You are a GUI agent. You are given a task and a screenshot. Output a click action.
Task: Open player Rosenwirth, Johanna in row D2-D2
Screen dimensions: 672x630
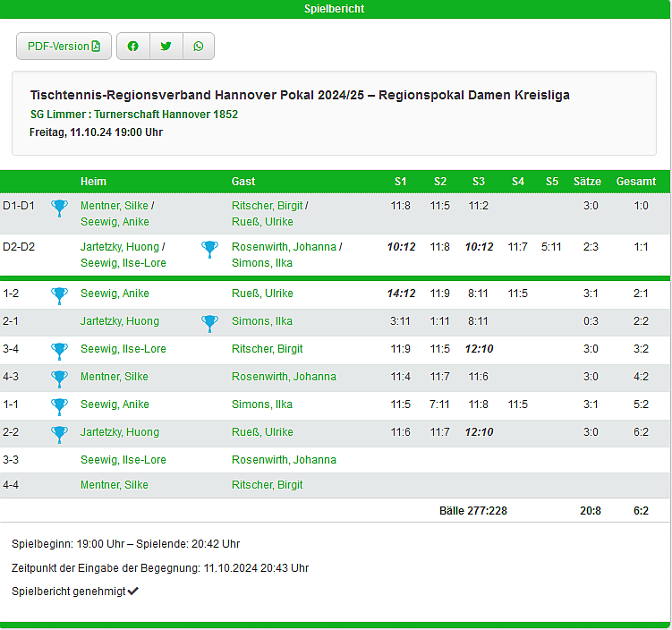click(x=284, y=246)
